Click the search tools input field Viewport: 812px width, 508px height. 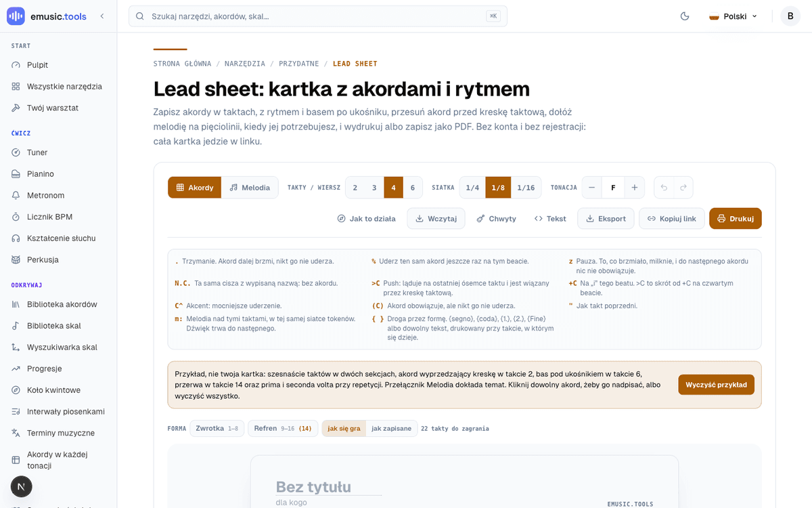[318, 16]
